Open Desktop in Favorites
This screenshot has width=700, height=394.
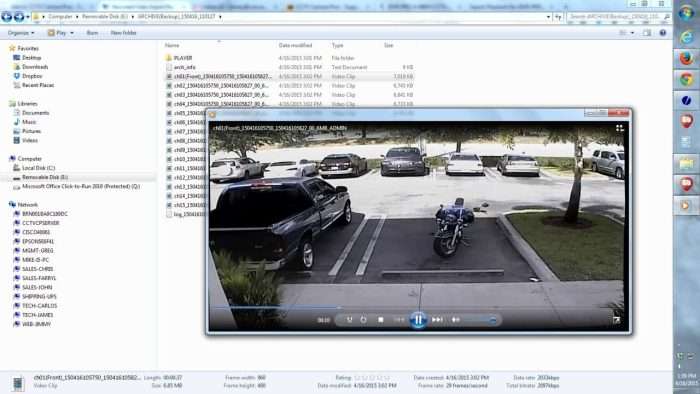[31, 58]
